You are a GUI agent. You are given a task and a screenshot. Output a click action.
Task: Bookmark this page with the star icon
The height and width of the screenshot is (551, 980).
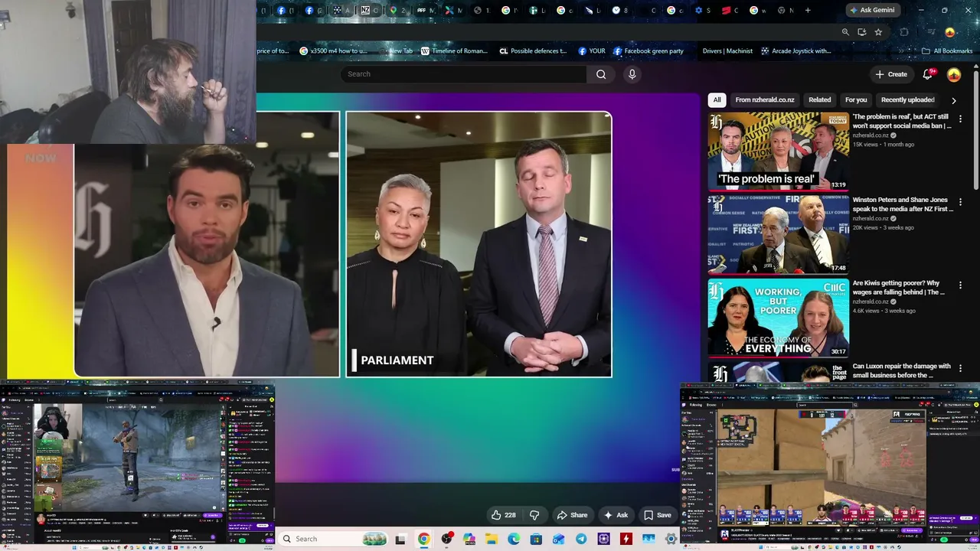coord(878,32)
